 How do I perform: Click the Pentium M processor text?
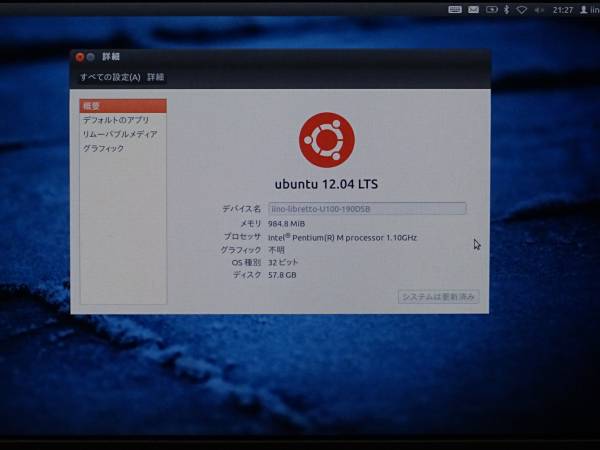(x=342, y=238)
